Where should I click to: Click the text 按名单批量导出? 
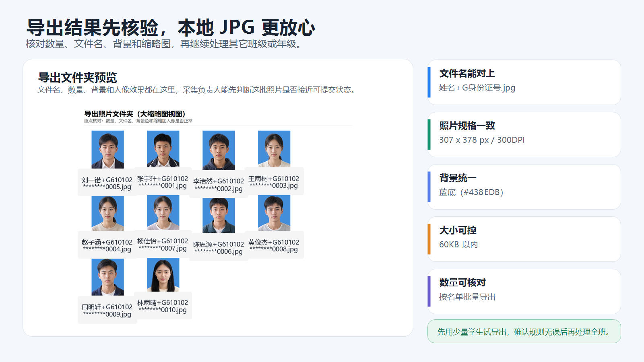(467, 297)
